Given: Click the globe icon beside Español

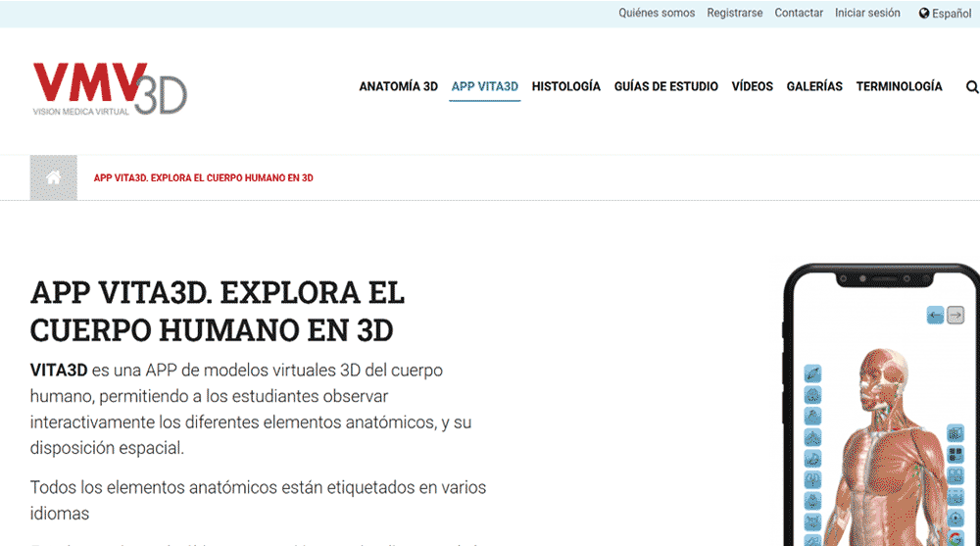Looking at the screenshot, I should pyautogui.click(x=924, y=13).
